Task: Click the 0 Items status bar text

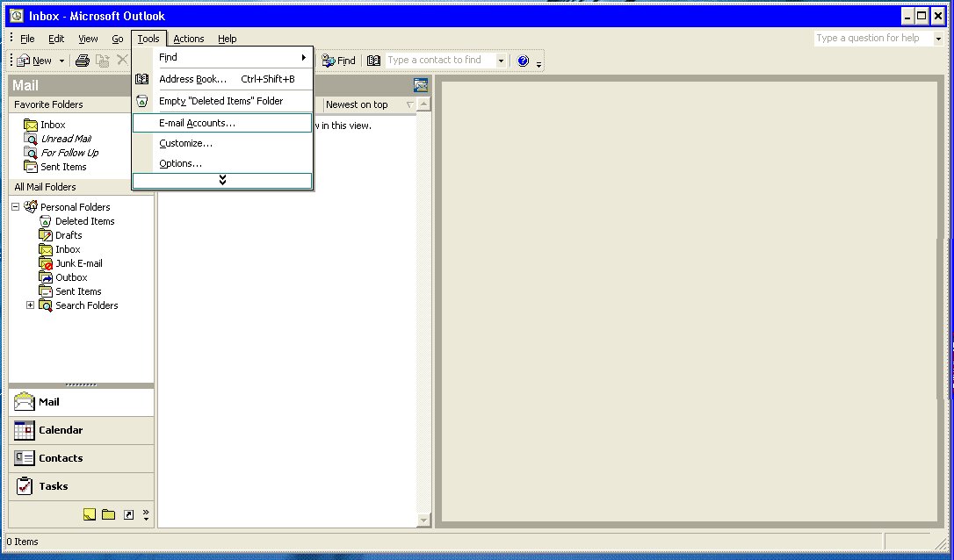Action: coord(23,542)
